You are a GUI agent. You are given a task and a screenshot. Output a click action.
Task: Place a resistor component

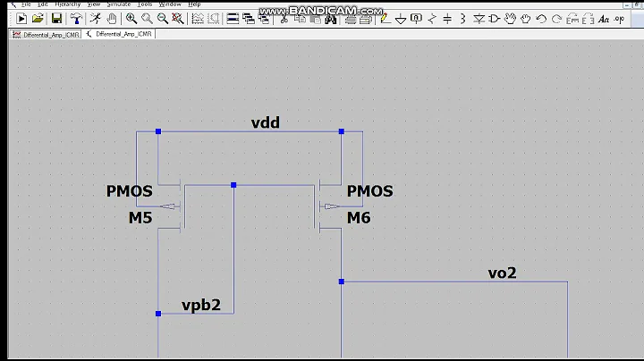pyautogui.click(x=432, y=19)
